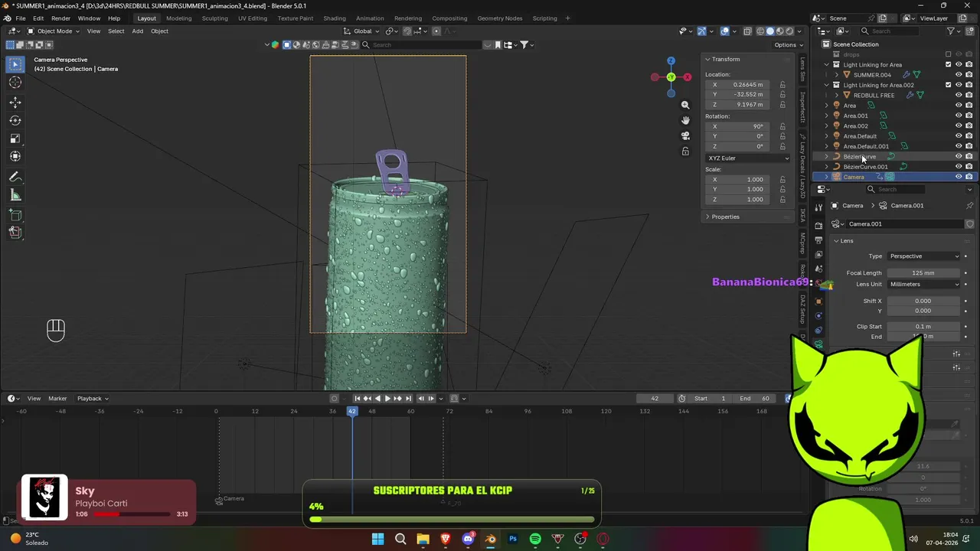Hide REDBULL FREE in viewport

tap(959, 95)
